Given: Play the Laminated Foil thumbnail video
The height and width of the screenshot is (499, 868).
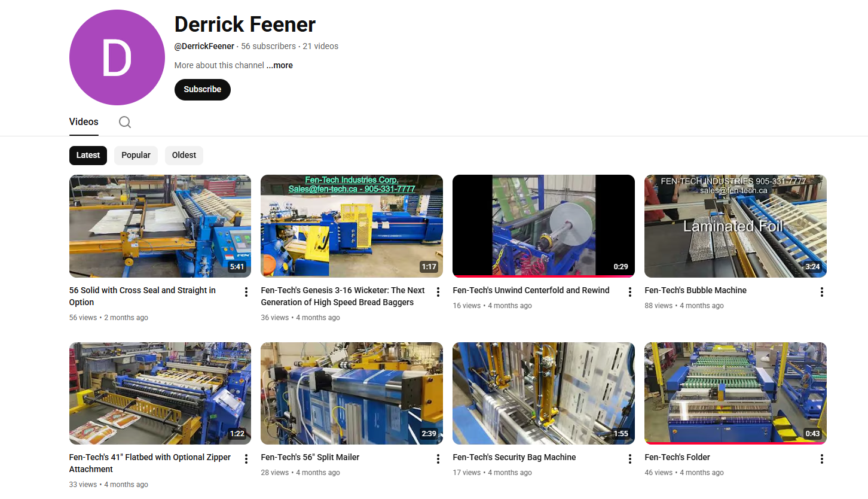Looking at the screenshot, I should click(x=735, y=226).
